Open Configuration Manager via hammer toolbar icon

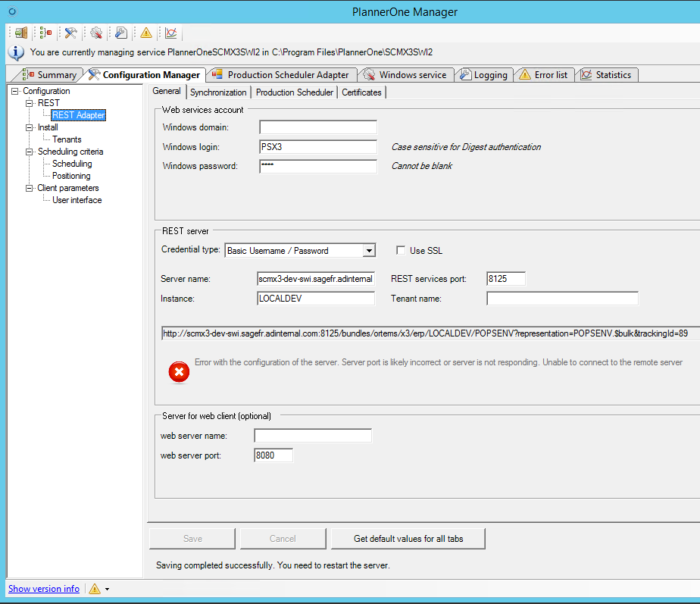point(70,33)
